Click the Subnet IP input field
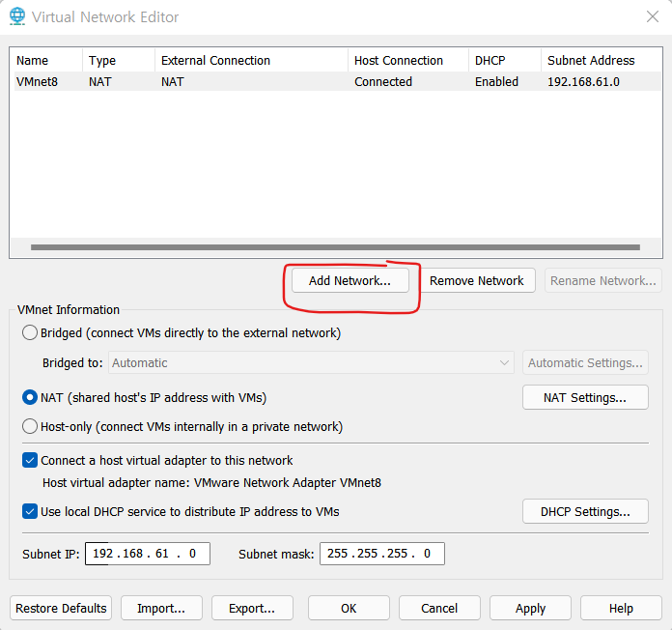This screenshot has height=630, width=672. [x=148, y=554]
